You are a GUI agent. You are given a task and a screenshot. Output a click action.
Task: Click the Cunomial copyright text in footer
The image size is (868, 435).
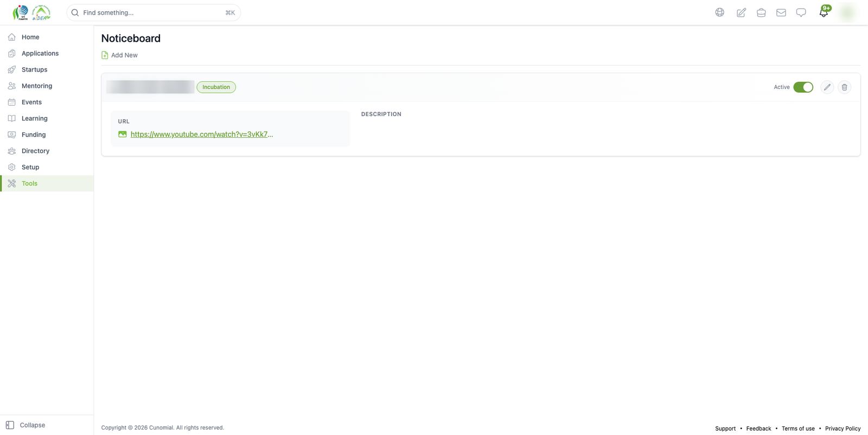pyautogui.click(x=163, y=427)
